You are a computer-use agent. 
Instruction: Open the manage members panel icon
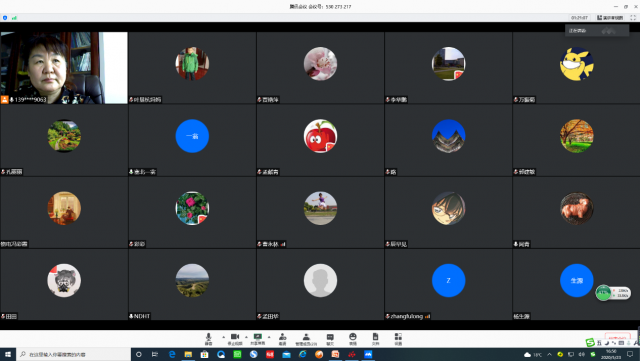point(306,339)
